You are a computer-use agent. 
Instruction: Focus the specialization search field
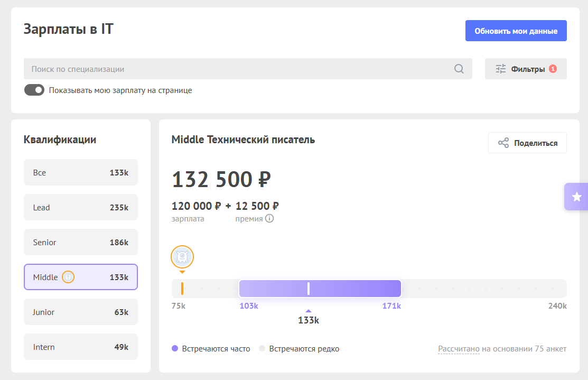coord(238,69)
